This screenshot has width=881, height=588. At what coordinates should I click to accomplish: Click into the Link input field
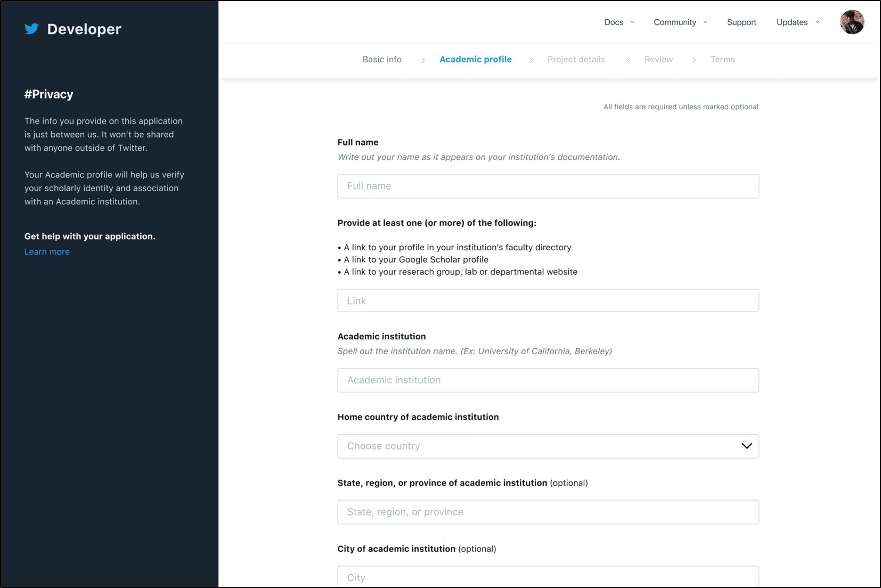point(548,300)
